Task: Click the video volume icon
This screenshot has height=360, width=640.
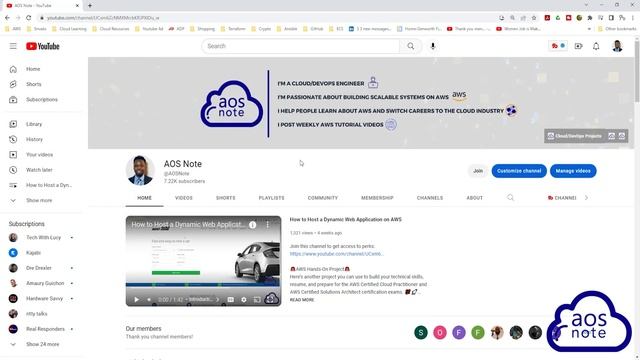Action: point(149,300)
